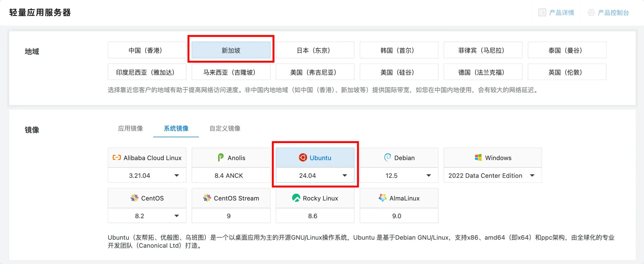Select the Alibaba Cloud Linux image
The image size is (644, 264).
point(147,157)
